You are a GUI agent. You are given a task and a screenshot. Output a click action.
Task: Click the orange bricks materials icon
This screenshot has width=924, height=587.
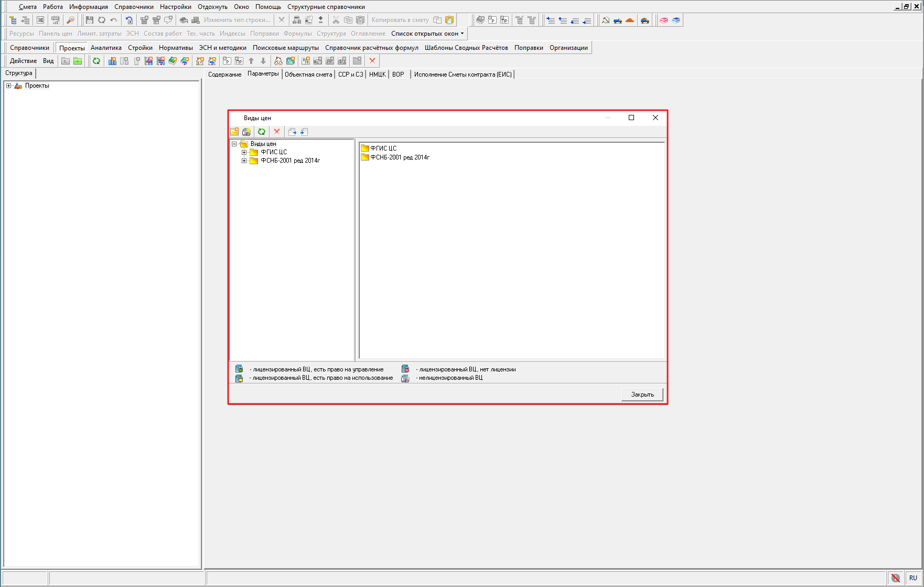pos(630,20)
